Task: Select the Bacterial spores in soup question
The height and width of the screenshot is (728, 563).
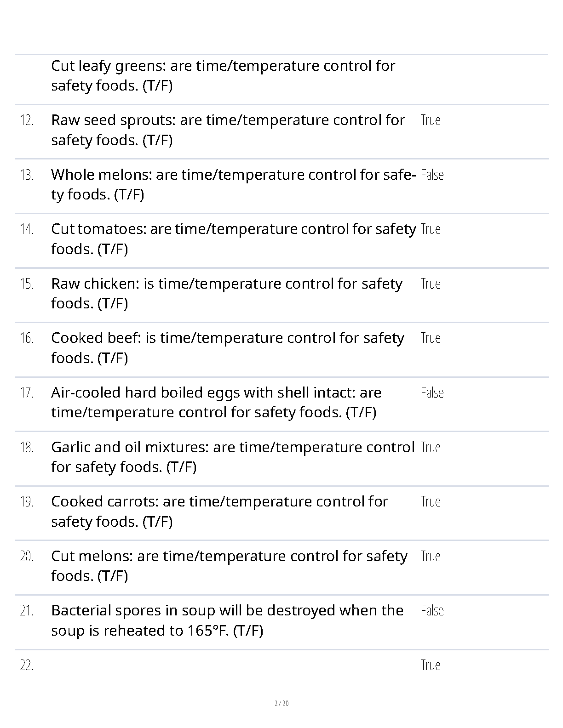Action: (x=227, y=620)
